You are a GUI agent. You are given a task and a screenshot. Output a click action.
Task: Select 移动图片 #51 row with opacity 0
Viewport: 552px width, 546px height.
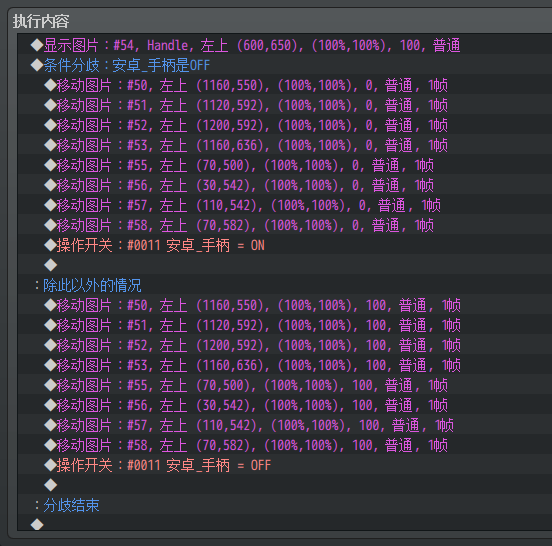(284, 105)
